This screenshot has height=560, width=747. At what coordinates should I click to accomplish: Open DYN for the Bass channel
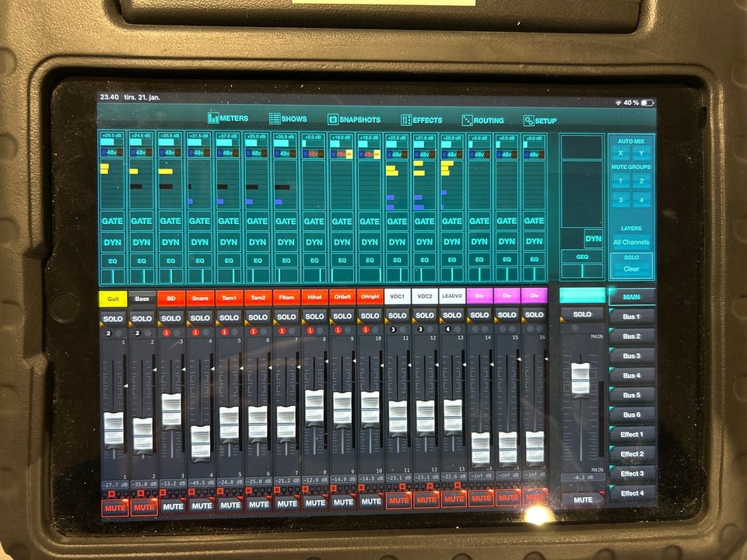[x=142, y=242]
